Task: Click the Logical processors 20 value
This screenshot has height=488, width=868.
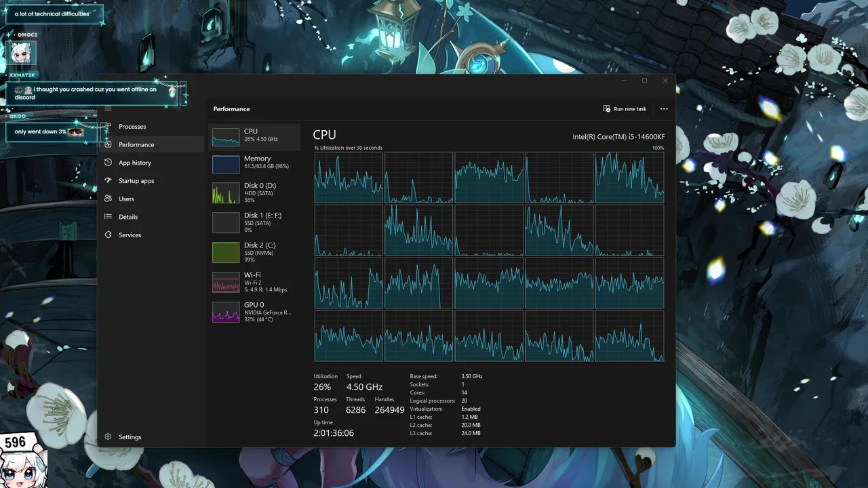Action: pyautogui.click(x=465, y=401)
